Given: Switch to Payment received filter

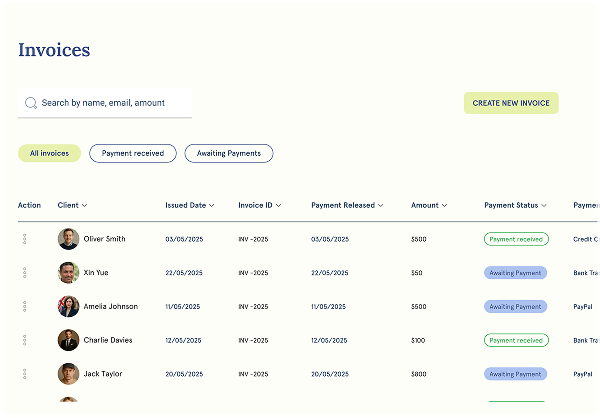Looking at the screenshot, I should coord(133,154).
